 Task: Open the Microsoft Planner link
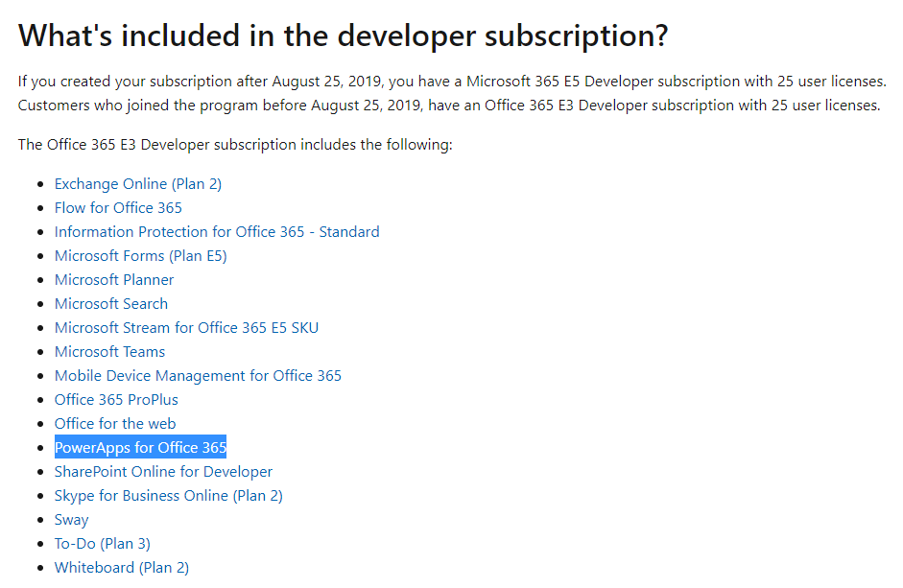click(113, 279)
